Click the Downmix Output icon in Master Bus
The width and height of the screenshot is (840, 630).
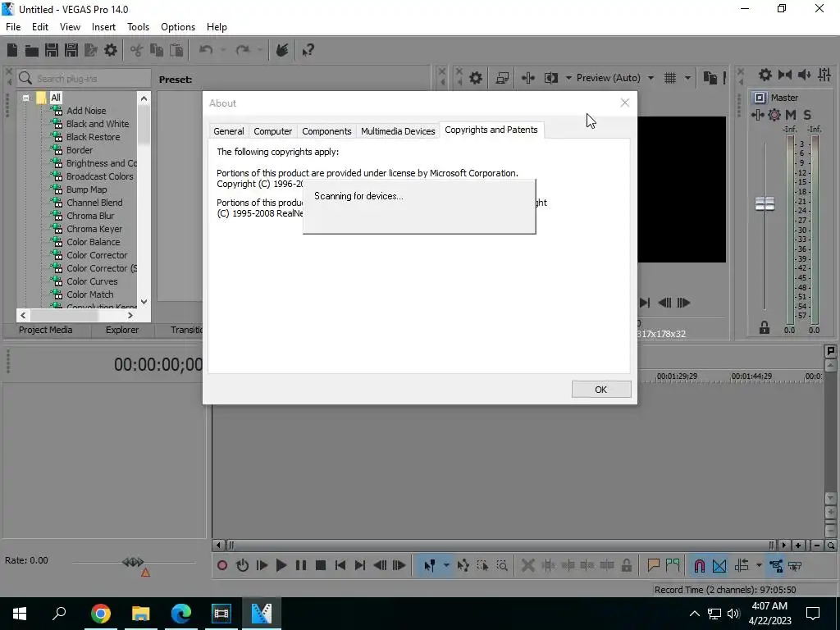tap(785, 75)
